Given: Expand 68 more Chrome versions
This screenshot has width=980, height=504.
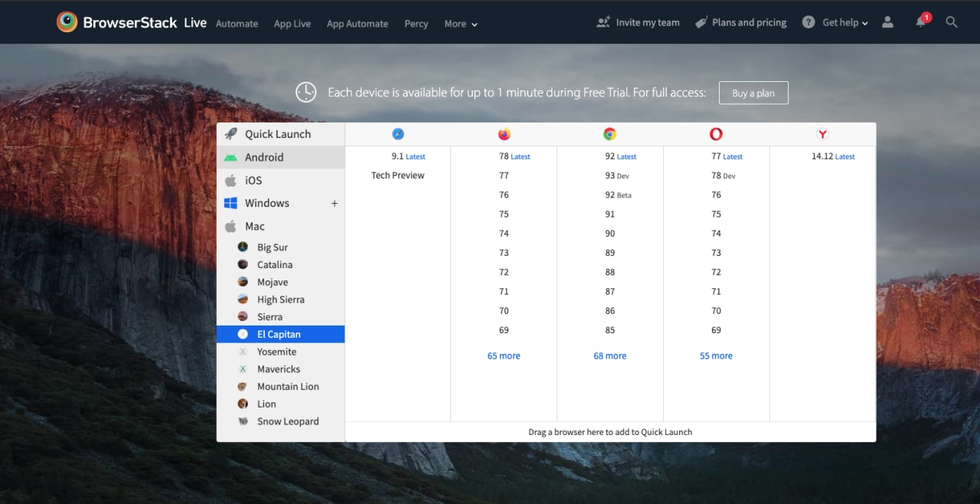Looking at the screenshot, I should click(609, 355).
